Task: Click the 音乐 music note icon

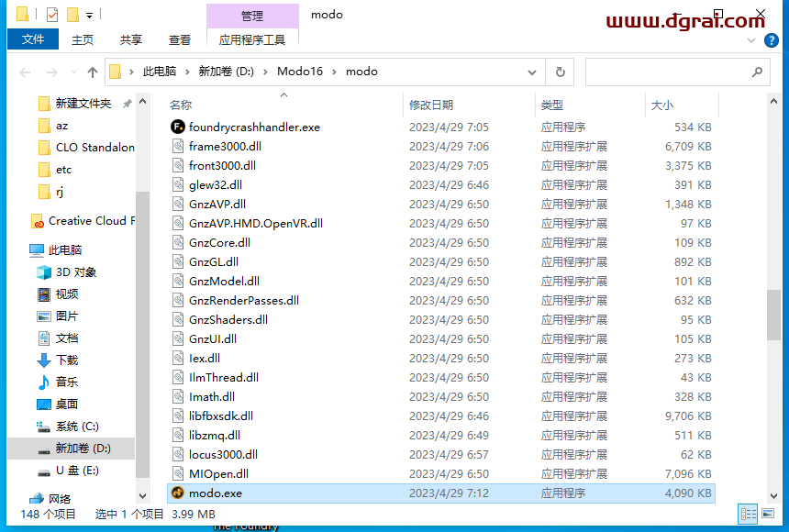Action: click(x=44, y=382)
